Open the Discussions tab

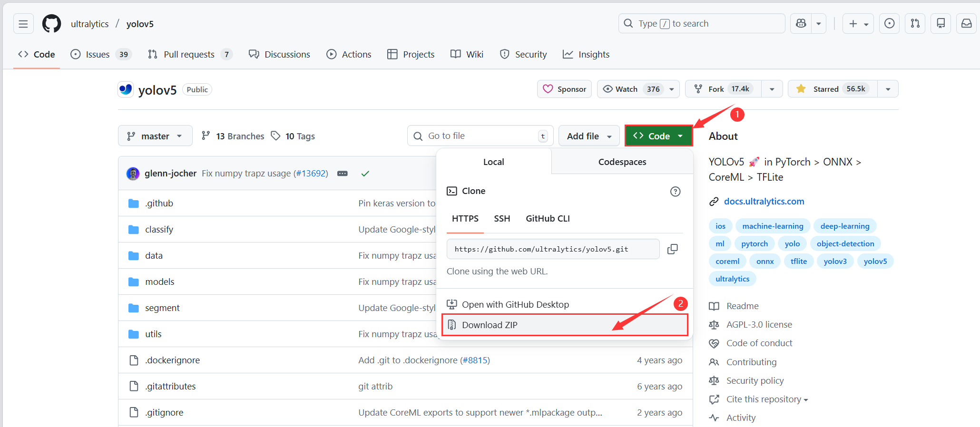(x=279, y=54)
